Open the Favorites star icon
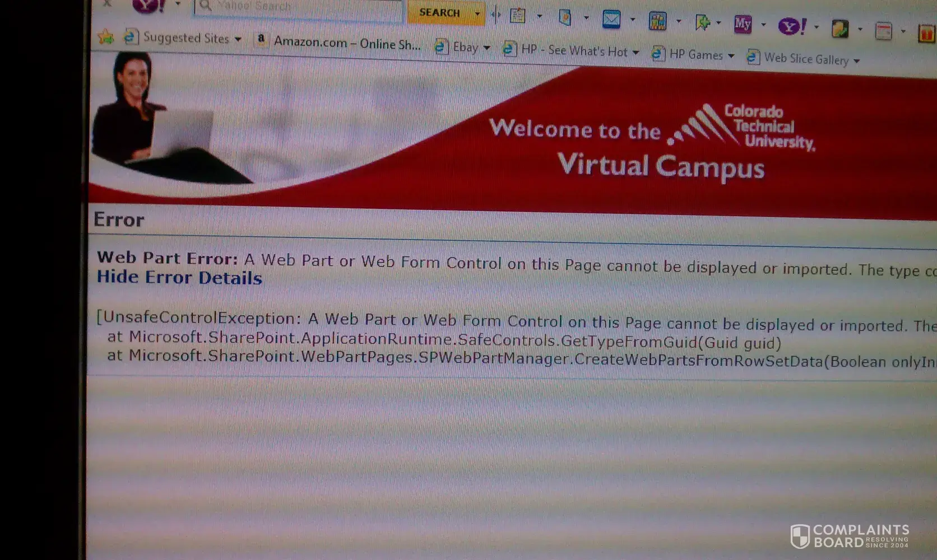The height and width of the screenshot is (560, 937). pos(105,37)
